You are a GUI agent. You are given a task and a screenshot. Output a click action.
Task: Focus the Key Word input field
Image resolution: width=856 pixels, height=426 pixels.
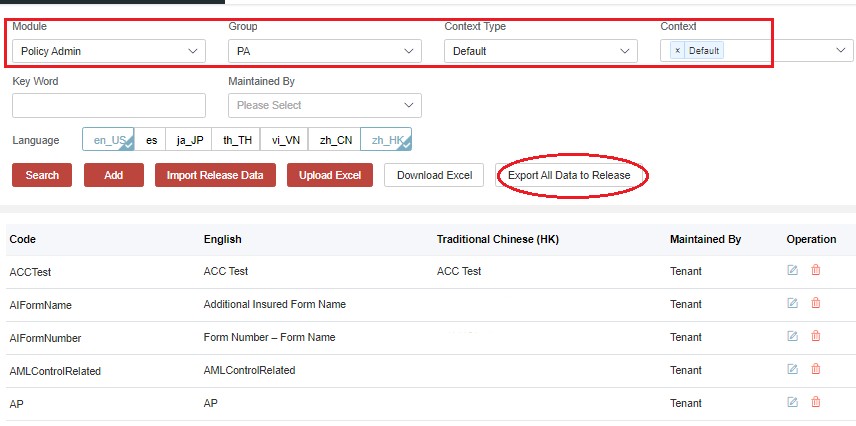[x=109, y=105]
